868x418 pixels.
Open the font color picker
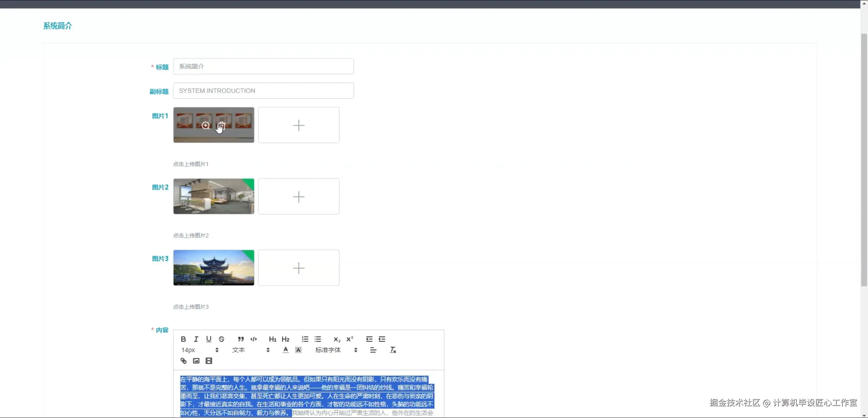285,350
